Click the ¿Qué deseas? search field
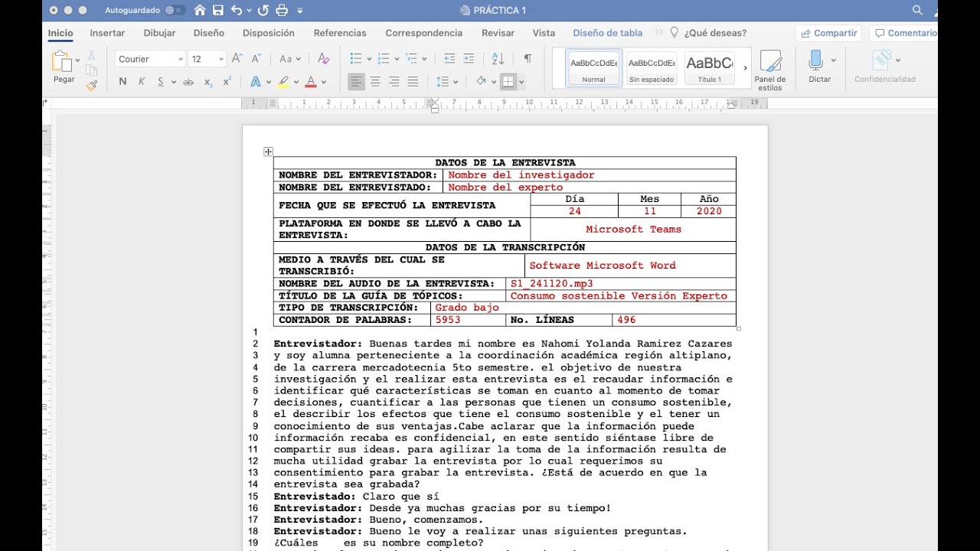The width and height of the screenshot is (980, 551). [708, 33]
